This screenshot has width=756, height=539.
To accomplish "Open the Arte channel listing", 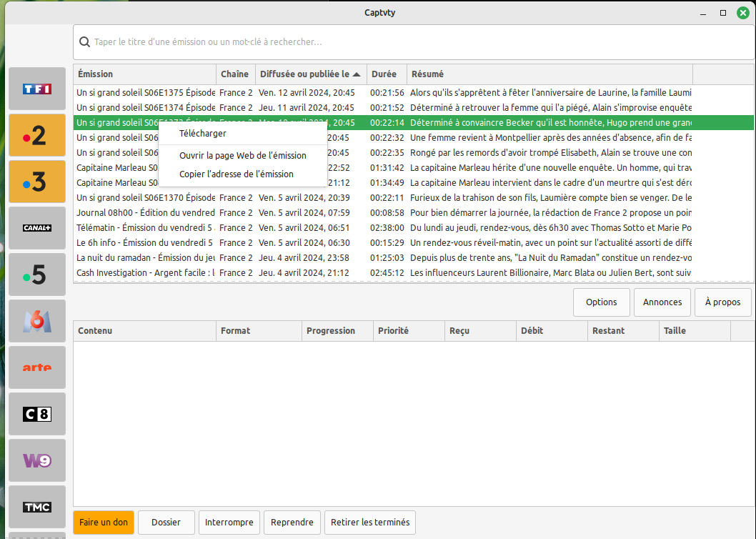I will pyautogui.click(x=36, y=367).
